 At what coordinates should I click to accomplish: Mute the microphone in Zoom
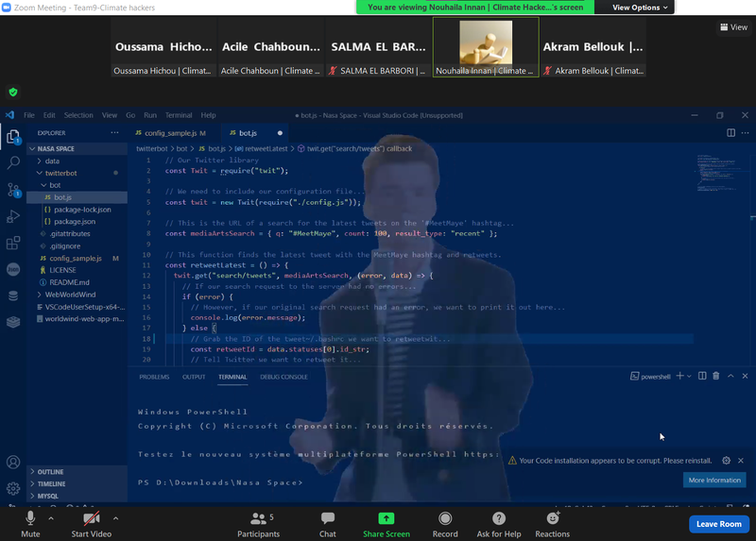[30, 524]
